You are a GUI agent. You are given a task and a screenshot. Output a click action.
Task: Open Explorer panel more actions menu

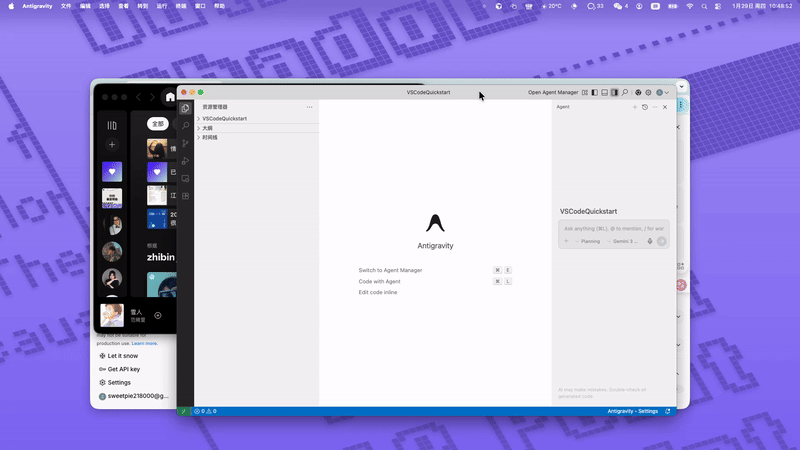[x=309, y=107]
